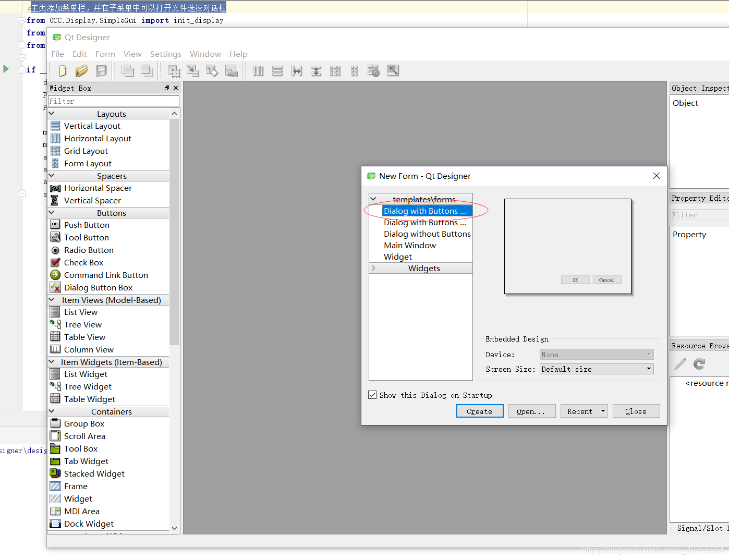
Task: Collapse Item Views (Model-Based) category
Action: pyautogui.click(x=52, y=299)
